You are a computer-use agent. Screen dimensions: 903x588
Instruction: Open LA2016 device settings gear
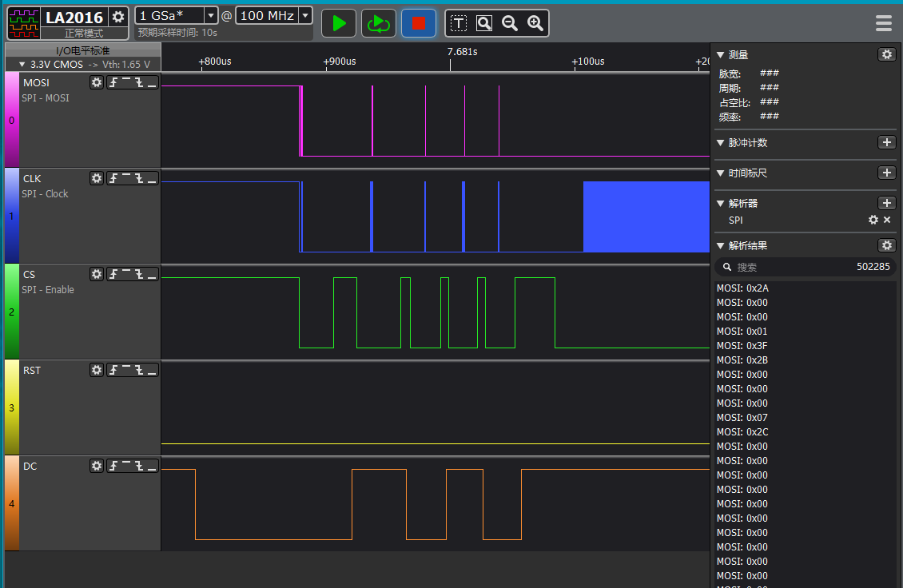(118, 17)
